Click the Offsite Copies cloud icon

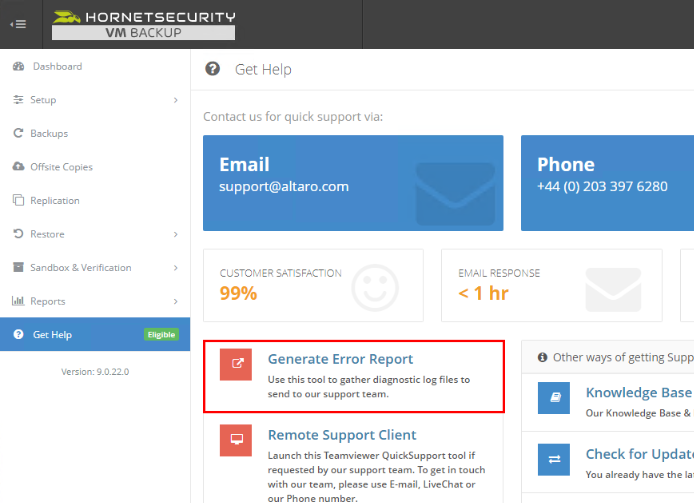click(18, 166)
